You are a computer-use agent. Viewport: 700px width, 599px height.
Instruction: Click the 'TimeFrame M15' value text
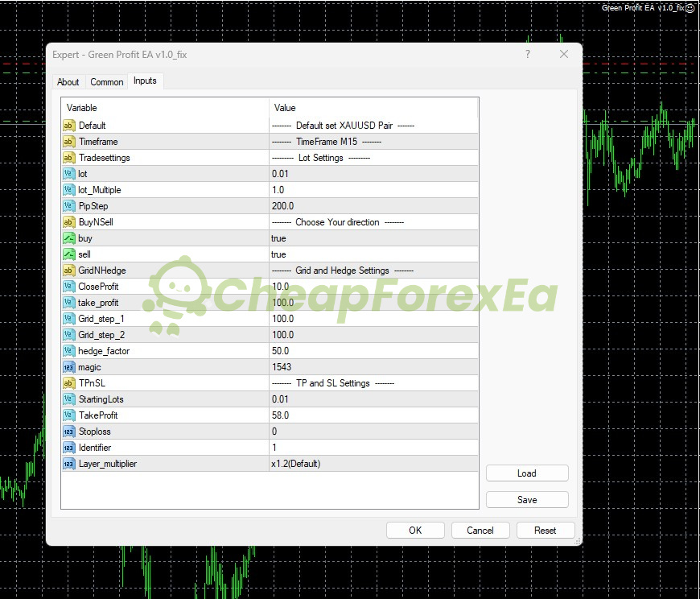pos(327,142)
